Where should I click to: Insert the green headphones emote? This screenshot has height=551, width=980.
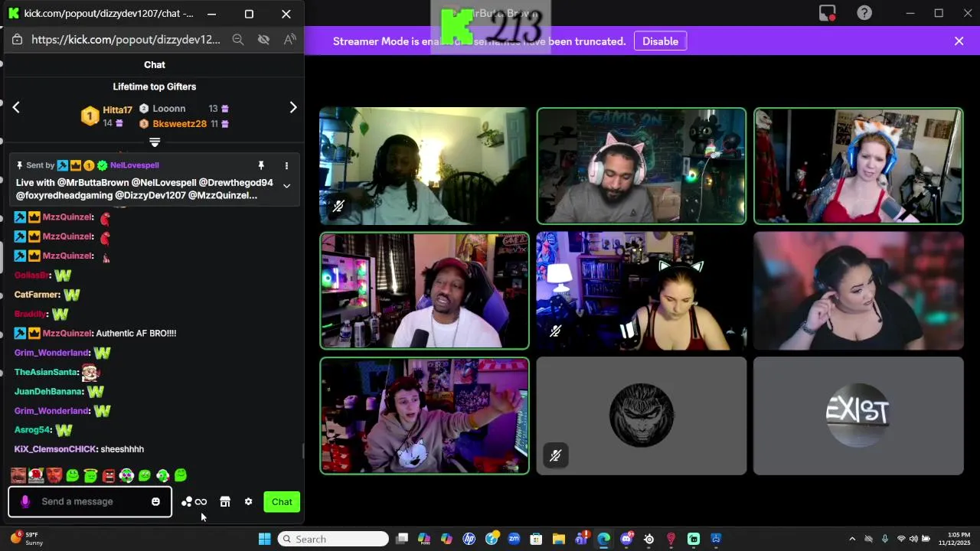click(162, 475)
